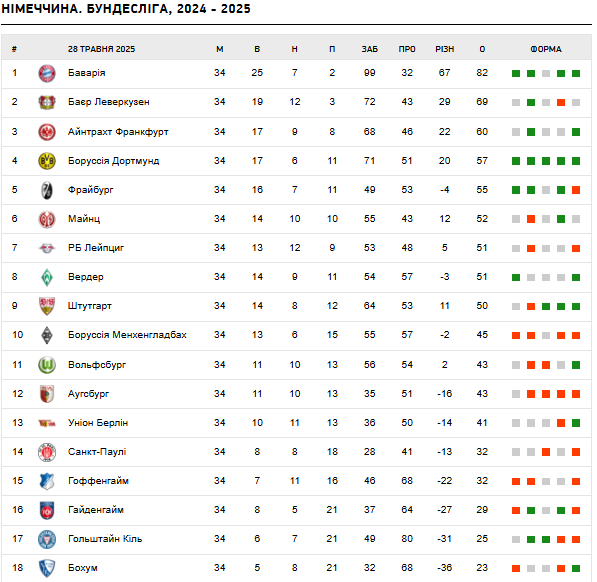
Task: Click the ФОРМА column header
Action: pos(546,49)
